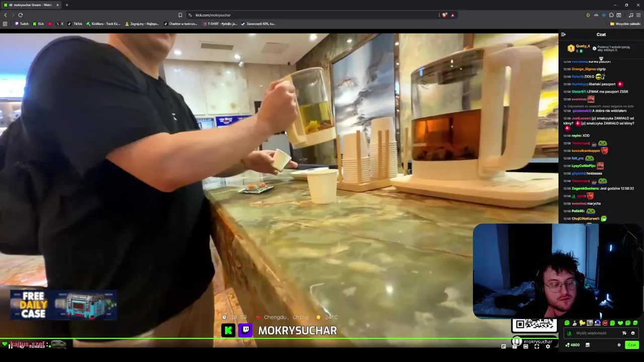The height and width of the screenshot is (362, 644).
Task: Collapse the chat panel with the arrow icon
Action: click(563, 35)
